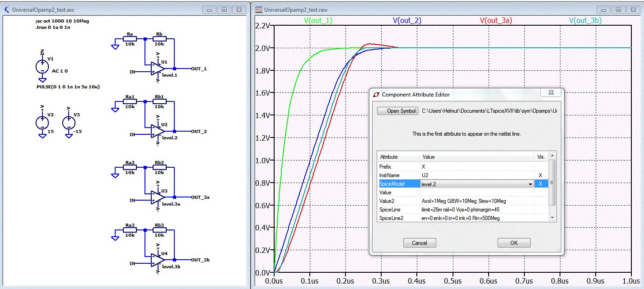This screenshot has height=289, width=644.
Task: Toggle the Vis. cell for SpiceModel row
Action: tap(540, 184)
